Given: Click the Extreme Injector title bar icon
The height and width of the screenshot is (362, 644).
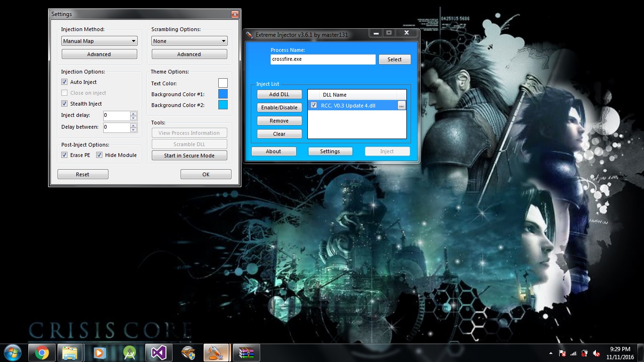Looking at the screenshot, I should [249, 34].
